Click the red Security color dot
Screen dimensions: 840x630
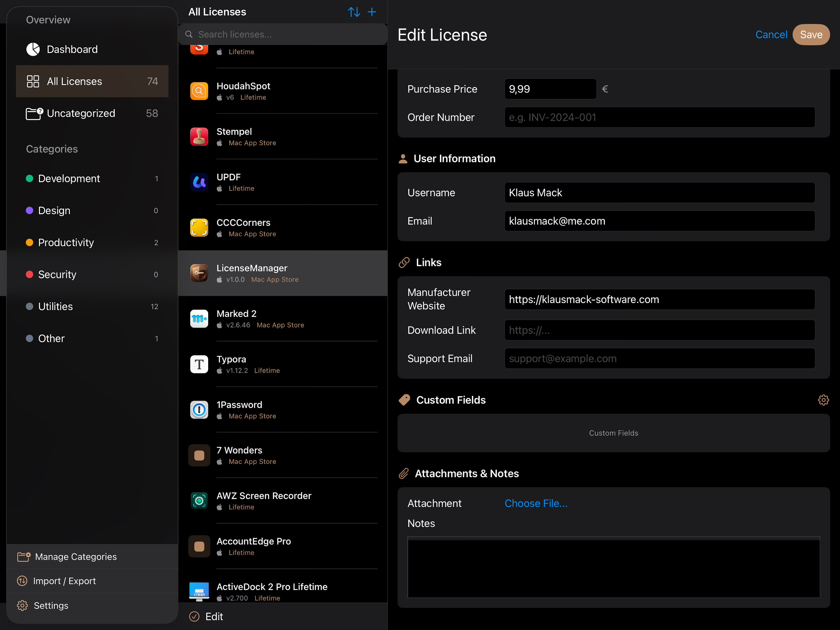pyautogui.click(x=29, y=274)
